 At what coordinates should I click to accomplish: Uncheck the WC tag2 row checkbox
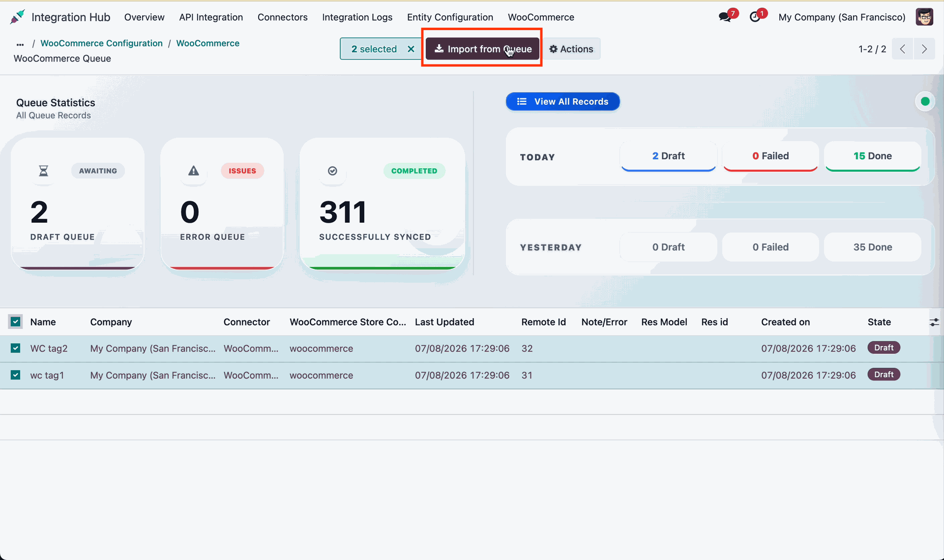click(16, 348)
